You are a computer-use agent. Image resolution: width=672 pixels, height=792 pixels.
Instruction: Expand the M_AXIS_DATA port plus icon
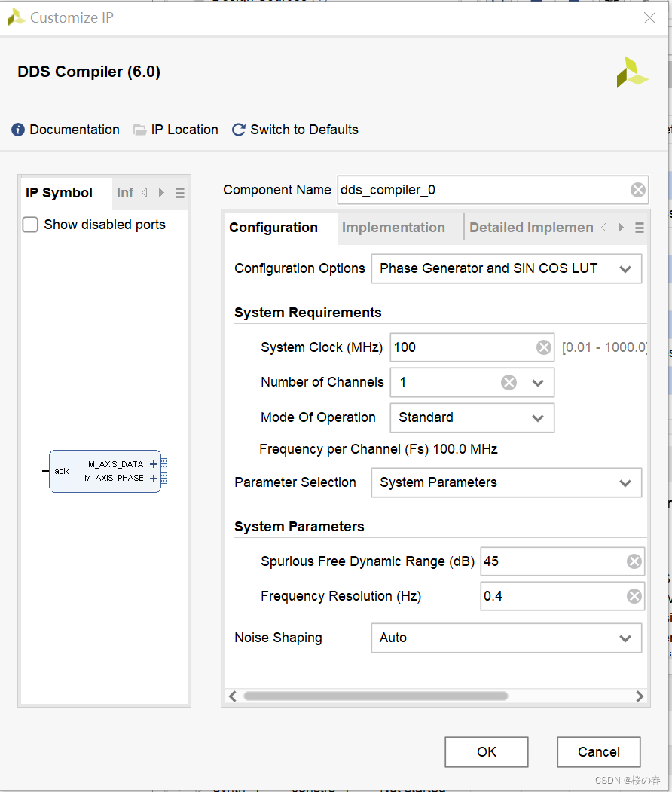point(154,464)
